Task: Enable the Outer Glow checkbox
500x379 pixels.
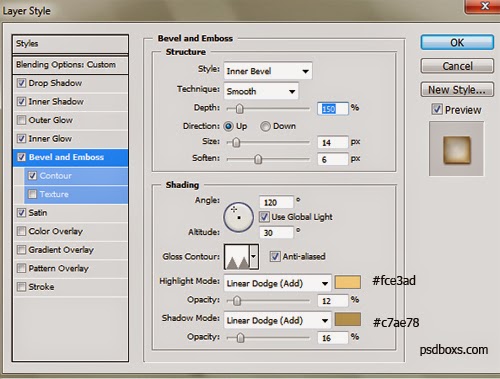Action: (21, 120)
